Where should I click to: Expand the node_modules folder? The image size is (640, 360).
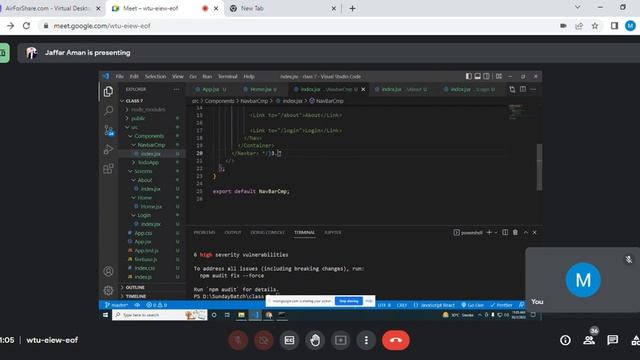[x=148, y=109]
